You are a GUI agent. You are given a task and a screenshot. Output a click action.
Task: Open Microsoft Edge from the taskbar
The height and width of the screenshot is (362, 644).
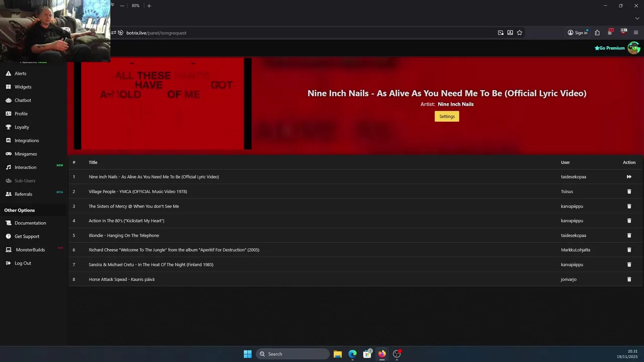353,354
